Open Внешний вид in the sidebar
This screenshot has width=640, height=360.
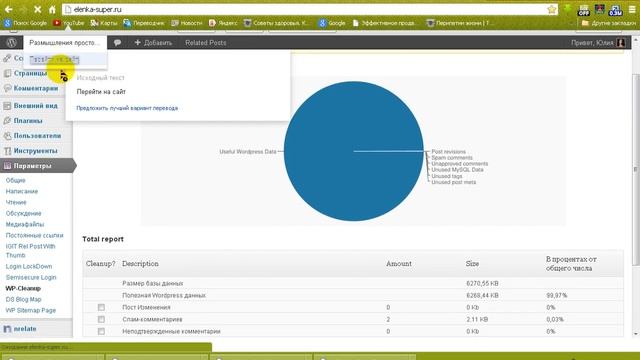[x=36, y=106]
